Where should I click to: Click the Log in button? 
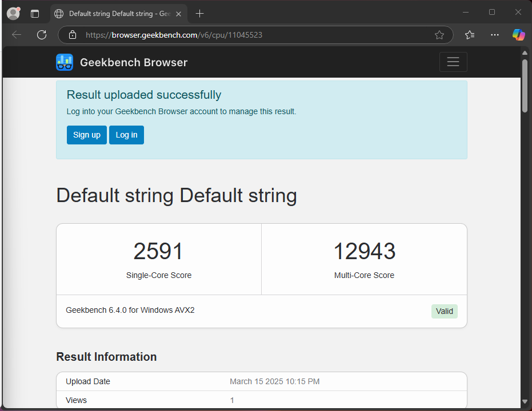[x=126, y=135]
